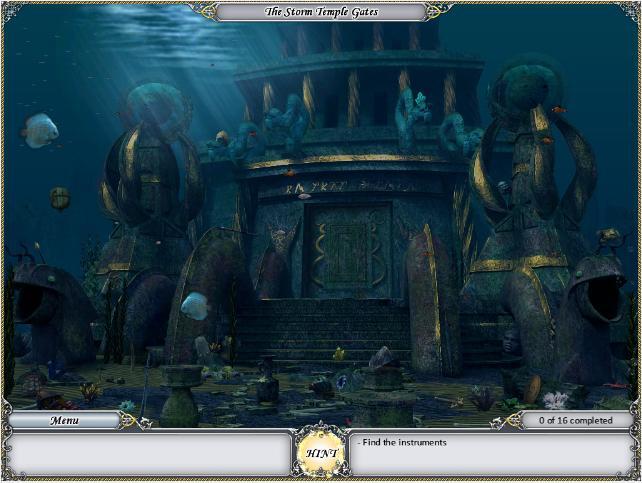Click the mossy stone pedestal in foreground
The height and width of the screenshot is (483, 642).
point(181,395)
